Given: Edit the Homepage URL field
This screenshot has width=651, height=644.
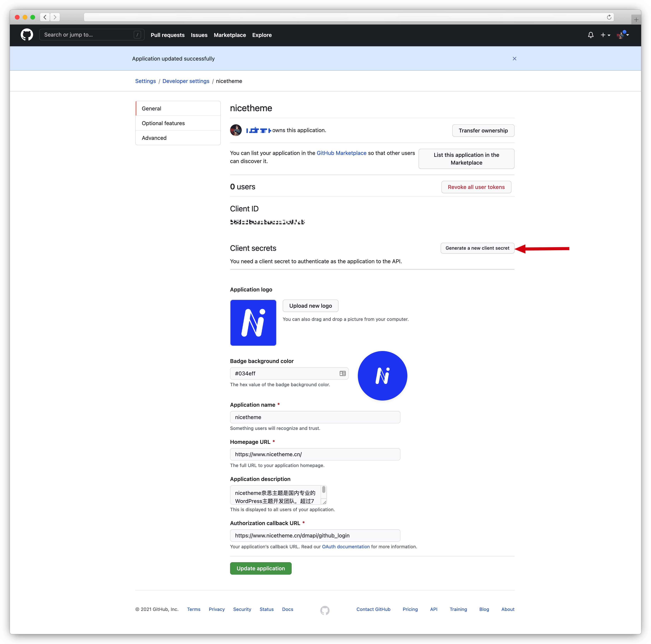Looking at the screenshot, I should [315, 454].
